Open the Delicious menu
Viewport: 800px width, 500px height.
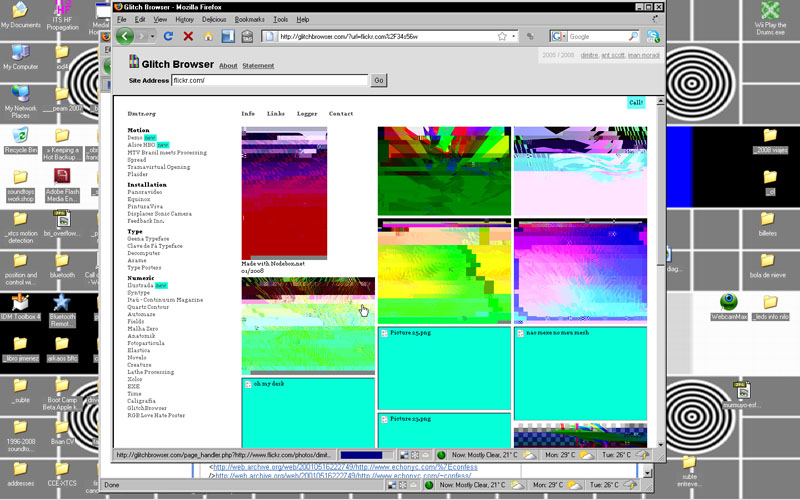point(214,19)
